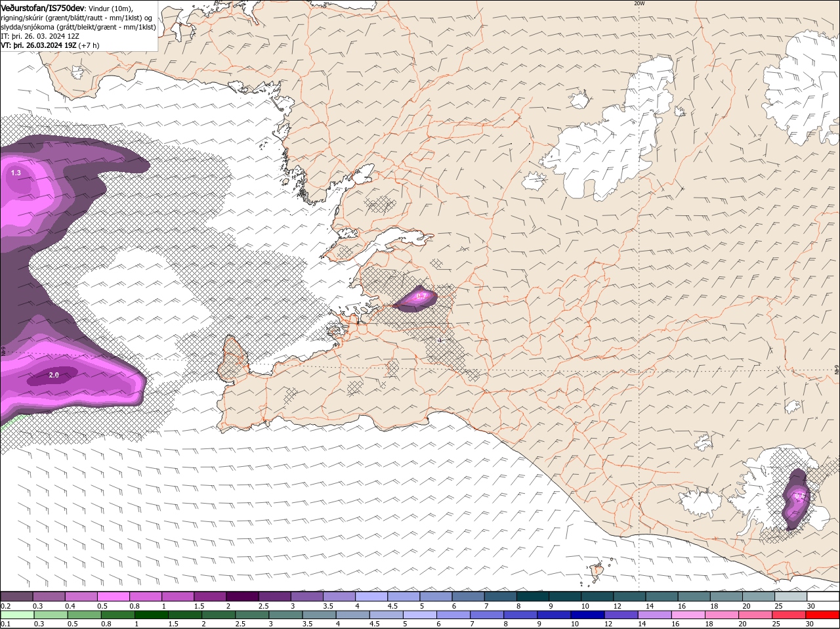Click the 'VT: þri. 26.03.2024 19Z' valid time
The image size is (840, 629).
click(39, 45)
